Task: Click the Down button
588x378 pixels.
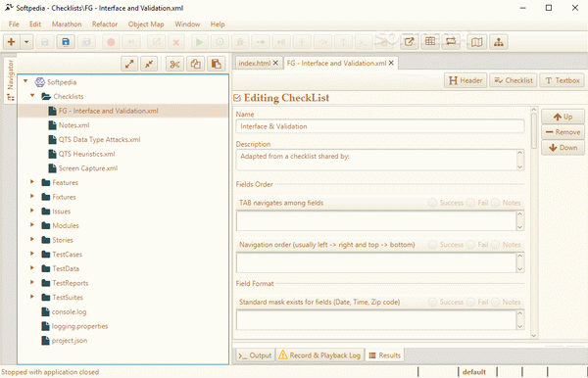Action: click(x=563, y=147)
